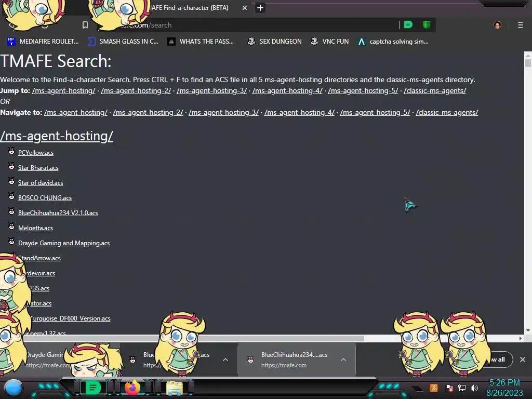532x399 pixels.
Task: Click scroll-right arrow of horizontal scrollbar
Action: [x=520, y=338]
